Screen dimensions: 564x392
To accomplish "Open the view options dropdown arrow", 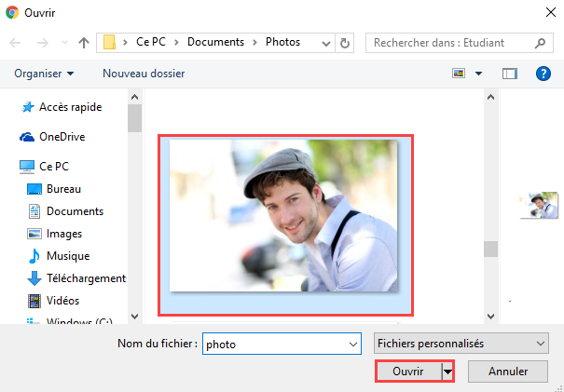I will click(x=478, y=74).
